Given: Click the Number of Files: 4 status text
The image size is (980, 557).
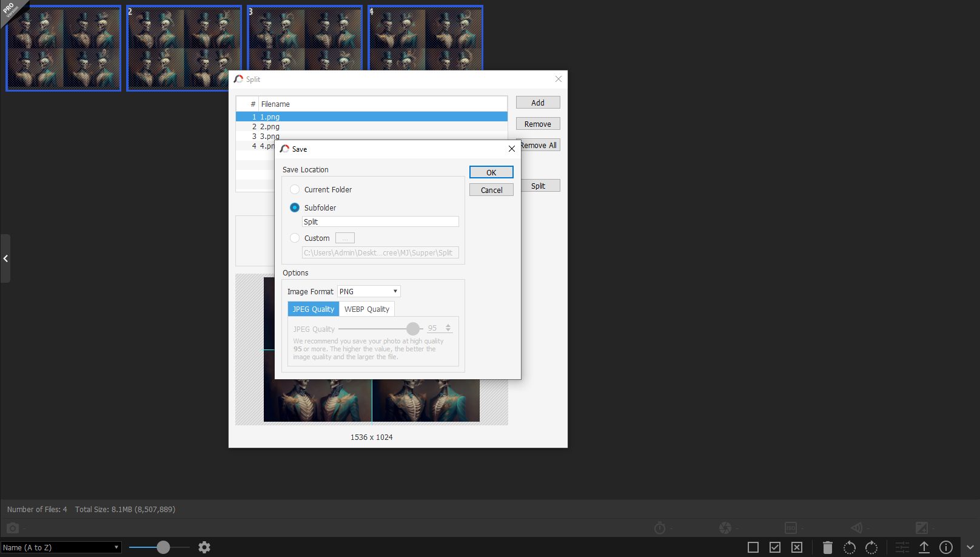Looking at the screenshot, I should click(x=37, y=509).
